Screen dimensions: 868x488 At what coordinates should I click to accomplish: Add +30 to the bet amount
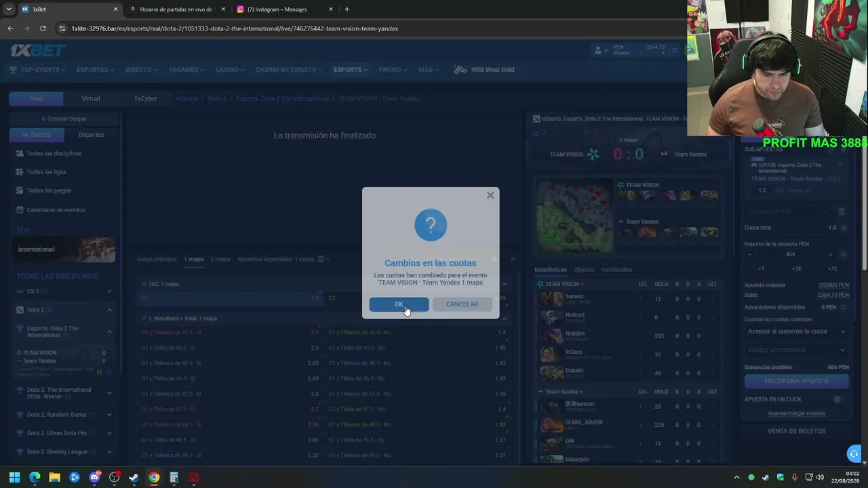click(797, 269)
